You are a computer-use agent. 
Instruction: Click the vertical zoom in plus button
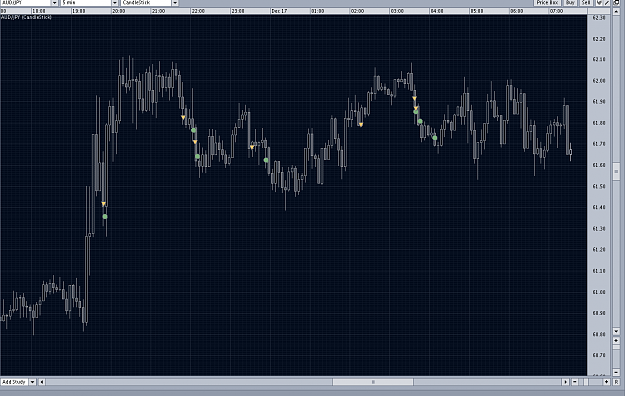click(x=616, y=341)
